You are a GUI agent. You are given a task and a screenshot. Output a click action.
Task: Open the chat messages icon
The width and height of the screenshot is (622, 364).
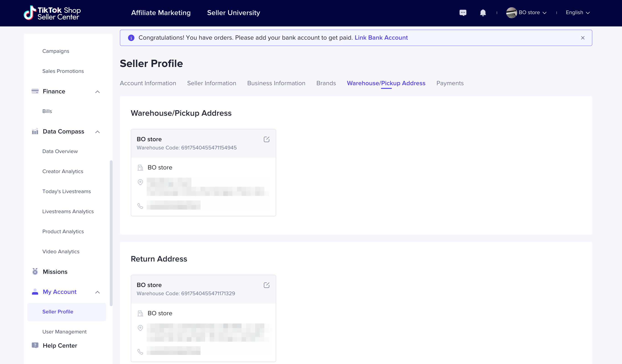463,13
